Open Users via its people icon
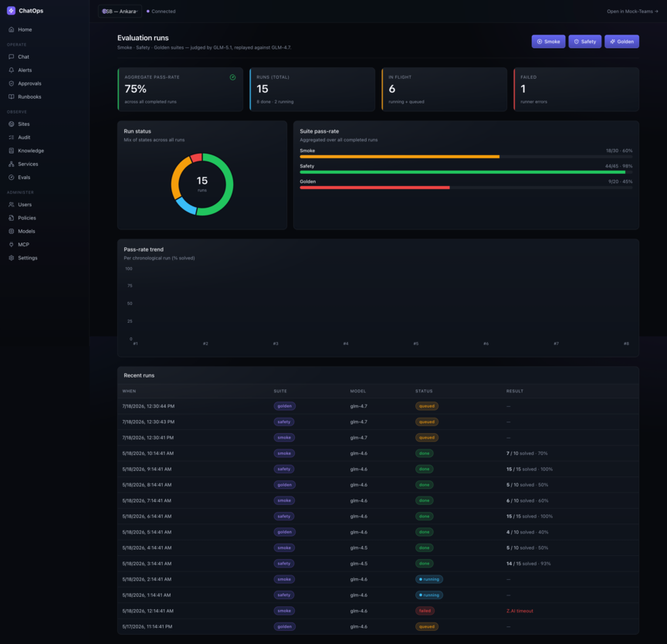 (x=12, y=204)
